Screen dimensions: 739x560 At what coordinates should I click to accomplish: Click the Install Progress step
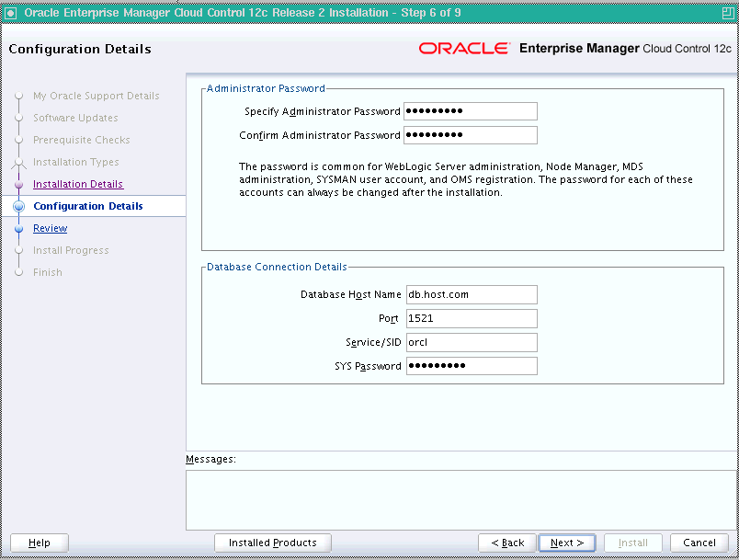tap(71, 250)
